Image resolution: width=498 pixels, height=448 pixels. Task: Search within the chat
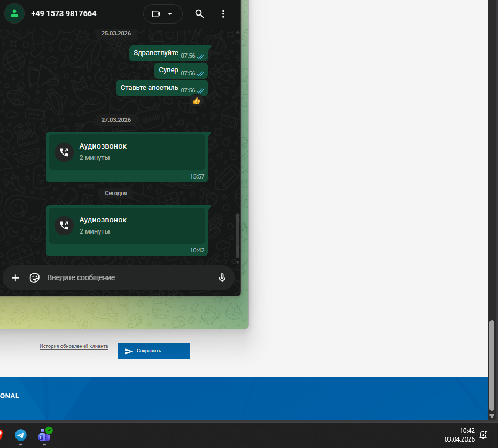click(x=199, y=14)
